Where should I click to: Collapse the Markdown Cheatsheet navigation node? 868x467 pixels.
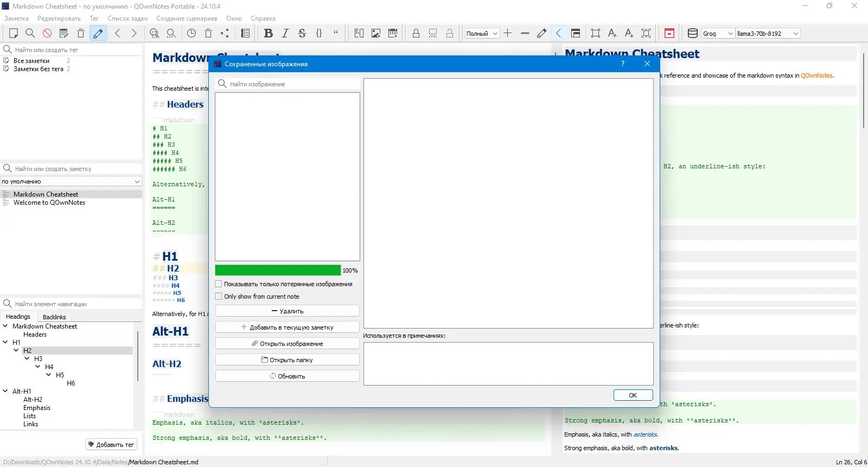tap(5, 326)
